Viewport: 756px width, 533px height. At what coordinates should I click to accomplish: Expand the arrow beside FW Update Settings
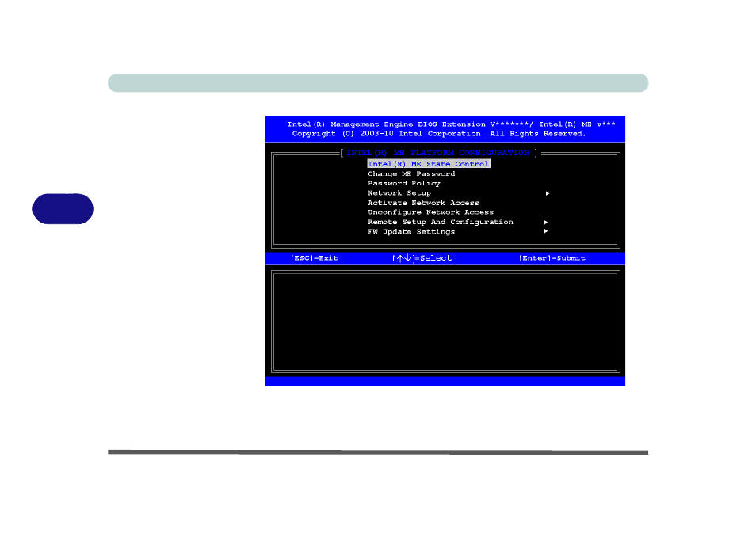tap(546, 231)
